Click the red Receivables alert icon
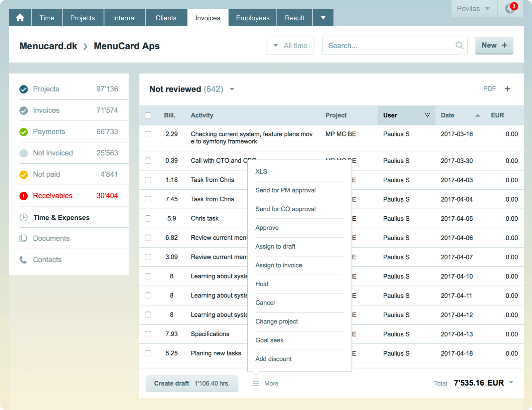This screenshot has width=532, height=410. pyautogui.click(x=24, y=196)
